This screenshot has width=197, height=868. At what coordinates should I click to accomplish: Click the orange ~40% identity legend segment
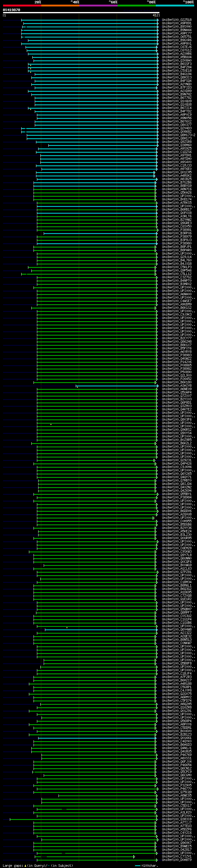point(60,6)
